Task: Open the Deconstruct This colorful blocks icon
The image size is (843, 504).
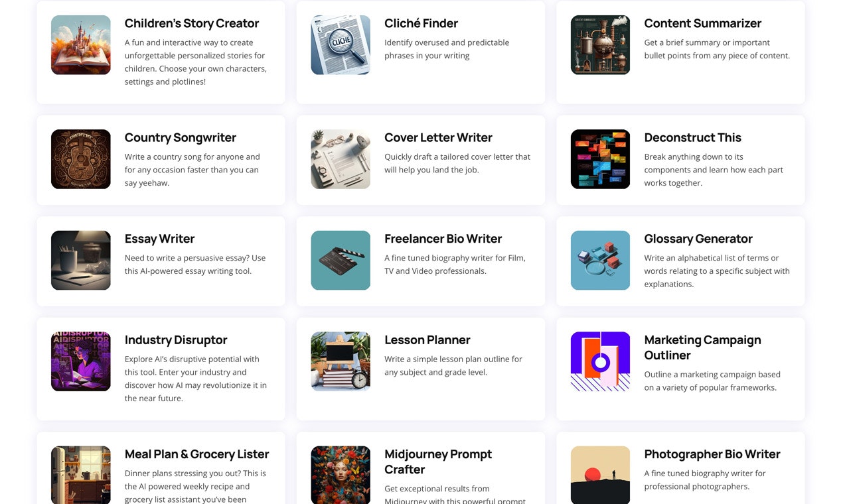Action: click(600, 159)
